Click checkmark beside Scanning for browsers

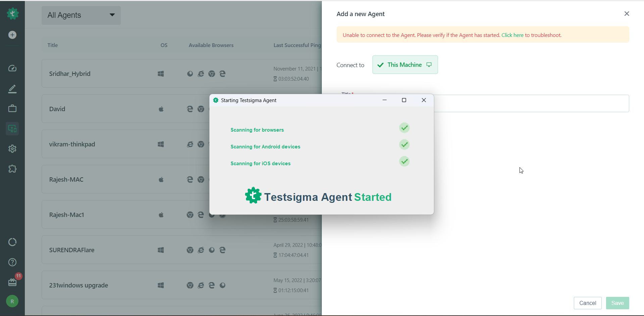tap(404, 128)
